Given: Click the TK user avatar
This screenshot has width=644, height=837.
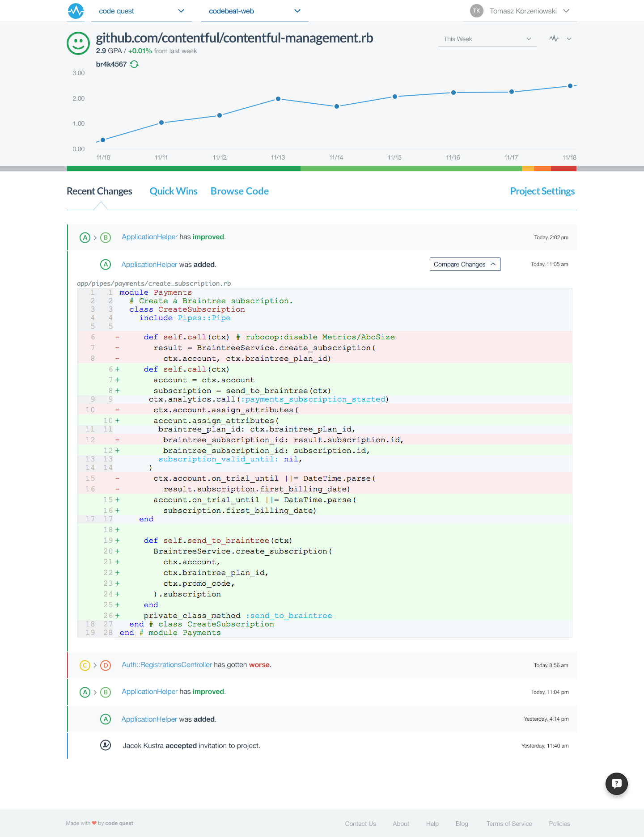Looking at the screenshot, I should pos(477,11).
